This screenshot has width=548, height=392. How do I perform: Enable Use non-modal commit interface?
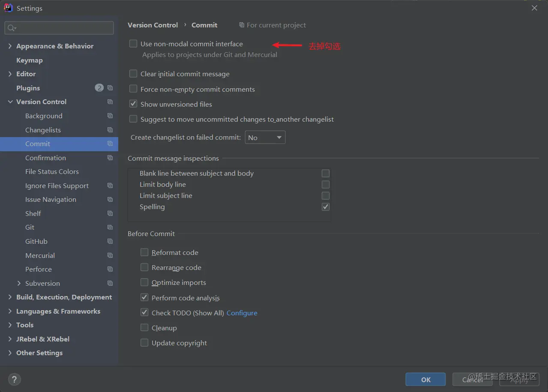click(133, 44)
